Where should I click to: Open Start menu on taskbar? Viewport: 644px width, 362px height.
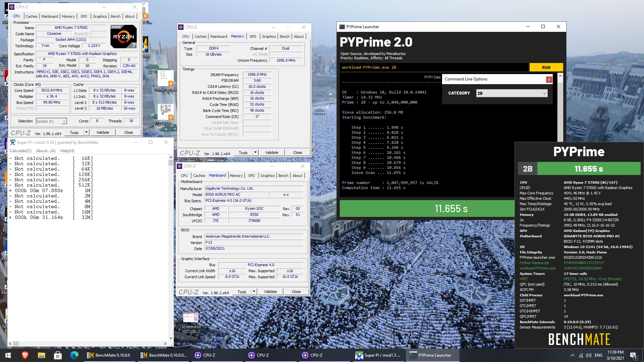pyautogui.click(x=8, y=355)
